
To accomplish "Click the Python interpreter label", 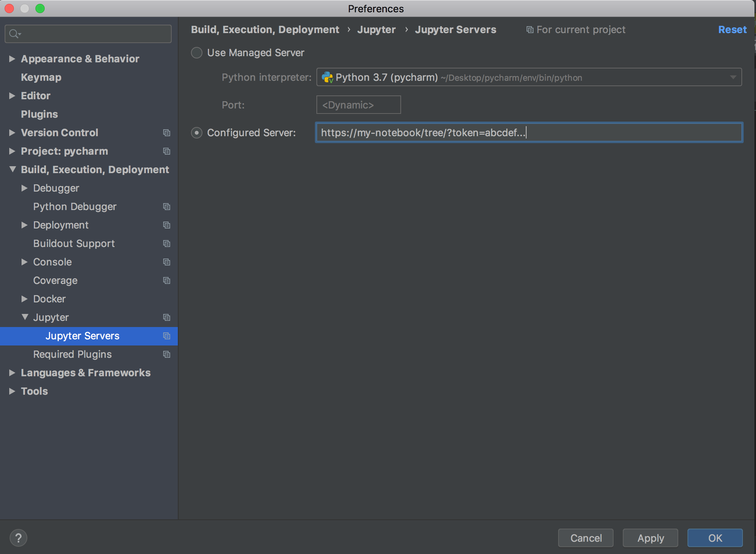I will coord(266,77).
